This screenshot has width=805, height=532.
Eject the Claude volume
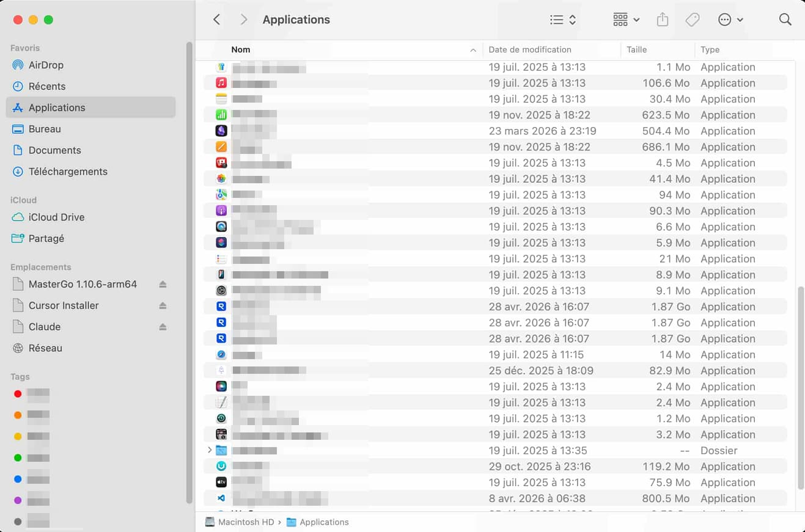(163, 327)
